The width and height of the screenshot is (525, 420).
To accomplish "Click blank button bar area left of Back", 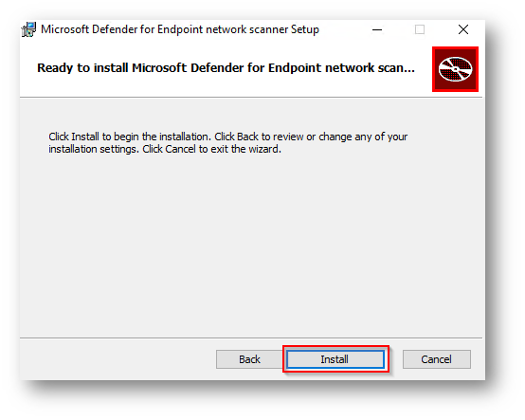I will [118, 359].
